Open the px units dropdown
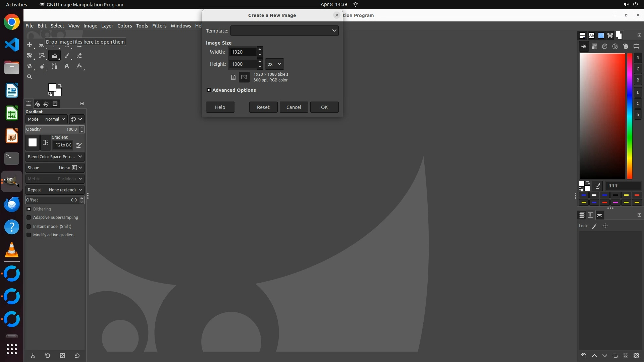The image size is (644, 362). click(x=274, y=64)
